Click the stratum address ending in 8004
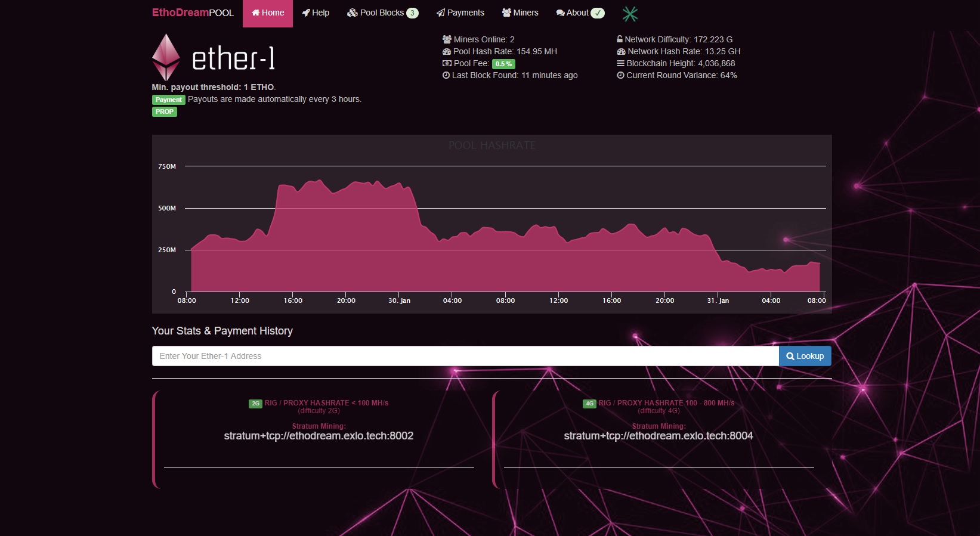Image resolution: width=980 pixels, height=536 pixels. click(x=659, y=436)
